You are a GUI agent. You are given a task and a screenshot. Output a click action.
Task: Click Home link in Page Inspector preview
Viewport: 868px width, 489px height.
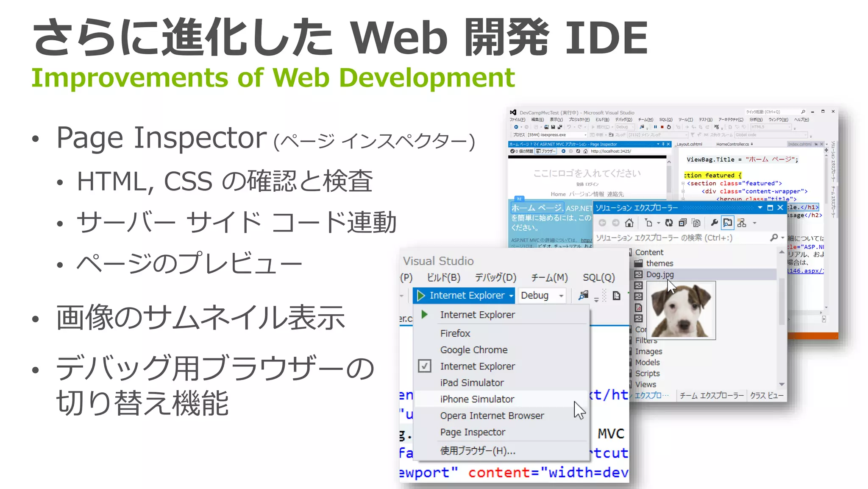(x=558, y=194)
